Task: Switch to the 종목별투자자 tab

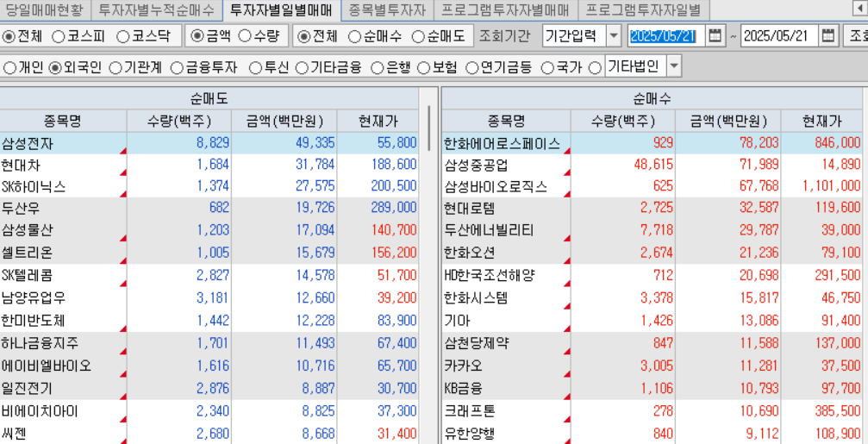Action: coord(388,9)
